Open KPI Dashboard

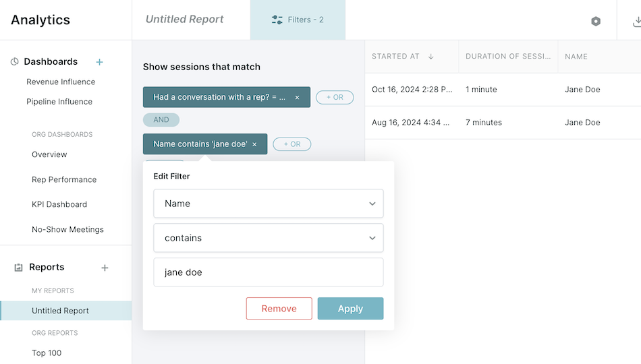pos(59,204)
